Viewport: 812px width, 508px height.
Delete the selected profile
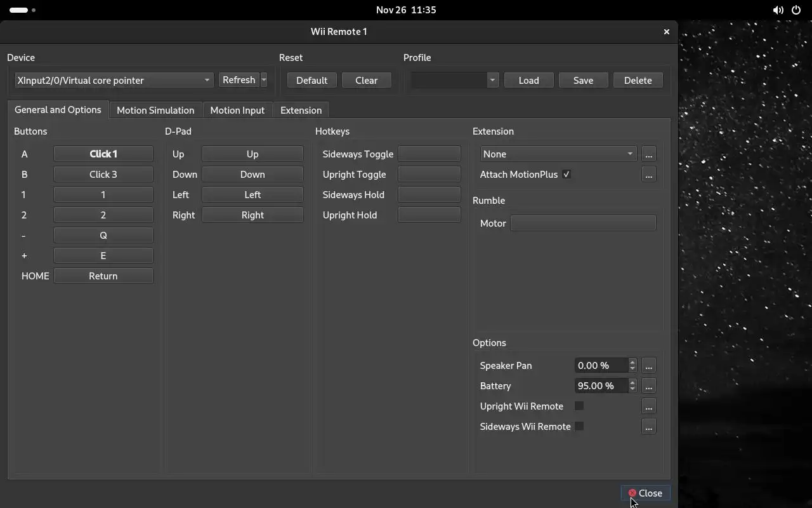638,81
